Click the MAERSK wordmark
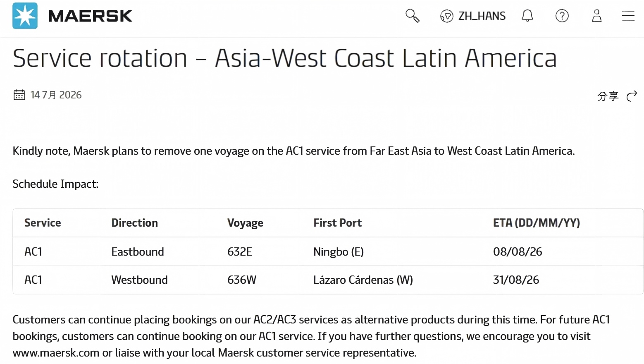Screen dimensions: 644x364 pyautogui.click(x=90, y=16)
